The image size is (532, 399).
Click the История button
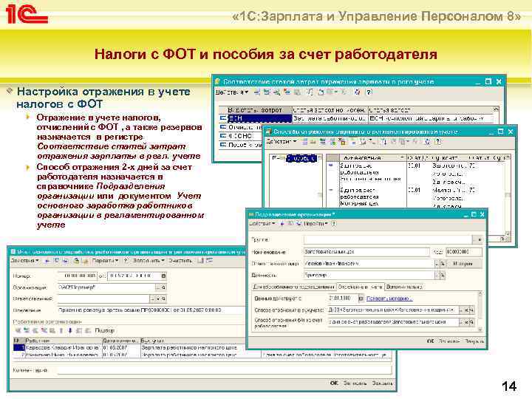pyautogui.click(x=463, y=264)
